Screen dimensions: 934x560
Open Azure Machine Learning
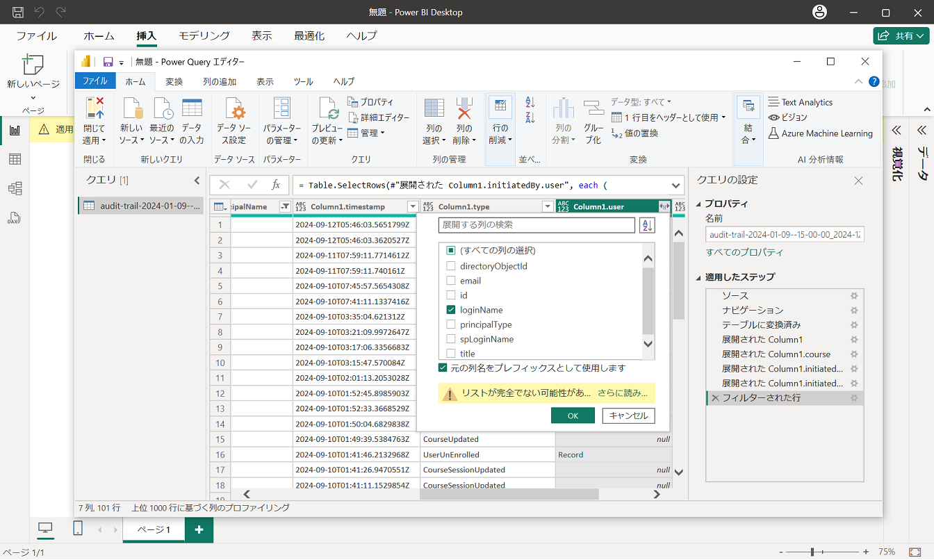tap(821, 133)
